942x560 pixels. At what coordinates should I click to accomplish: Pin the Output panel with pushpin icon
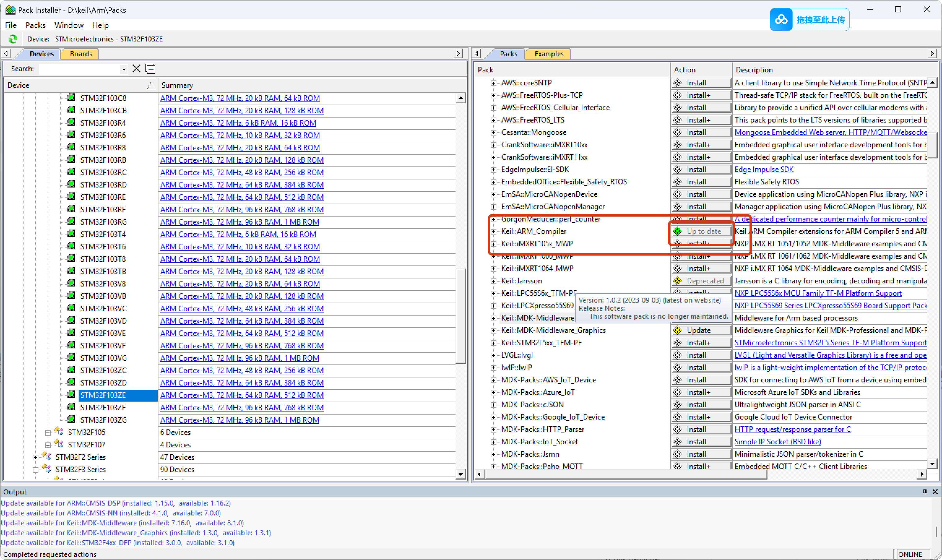(x=925, y=491)
